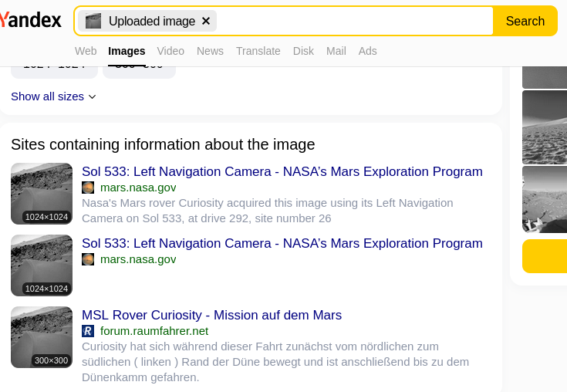Expand Show all sizes
This screenshot has width=567, height=392.
click(x=53, y=96)
